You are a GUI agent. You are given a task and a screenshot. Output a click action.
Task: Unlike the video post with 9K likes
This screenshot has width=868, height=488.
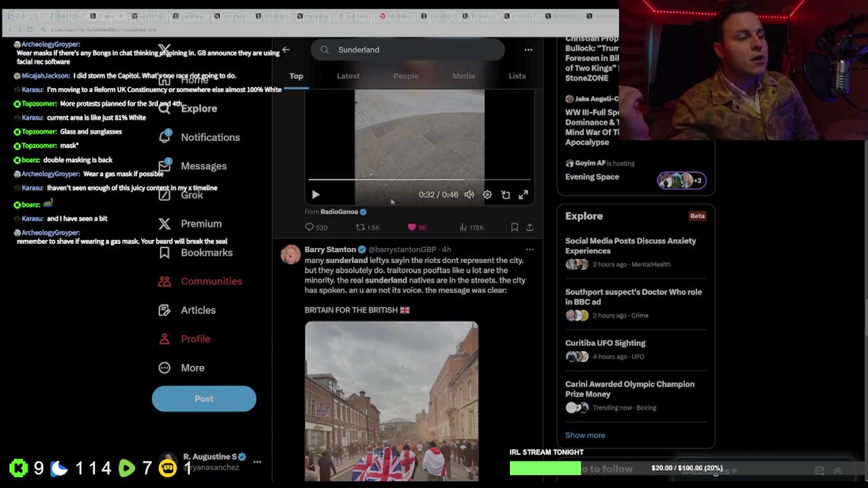click(x=416, y=228)
